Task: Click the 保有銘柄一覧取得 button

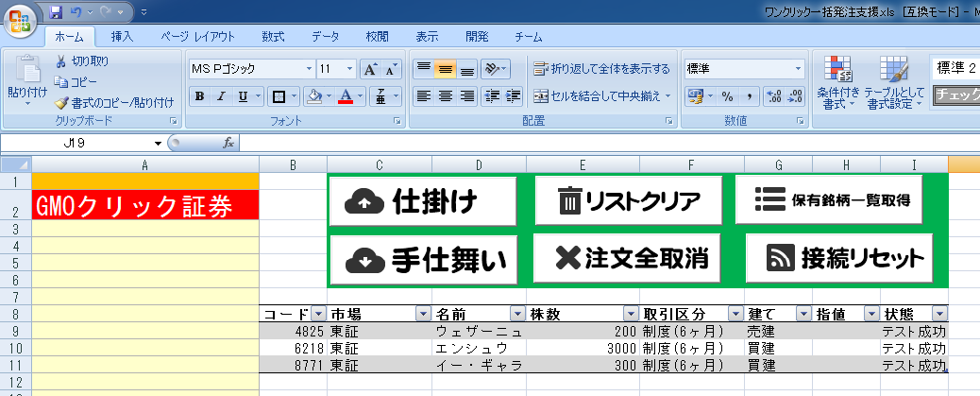Action: click(829, 199)
